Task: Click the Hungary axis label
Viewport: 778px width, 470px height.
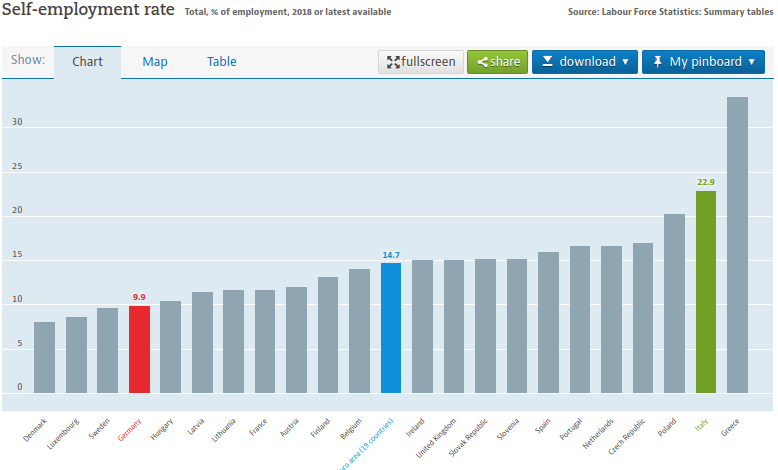Action: click(162, 429)
